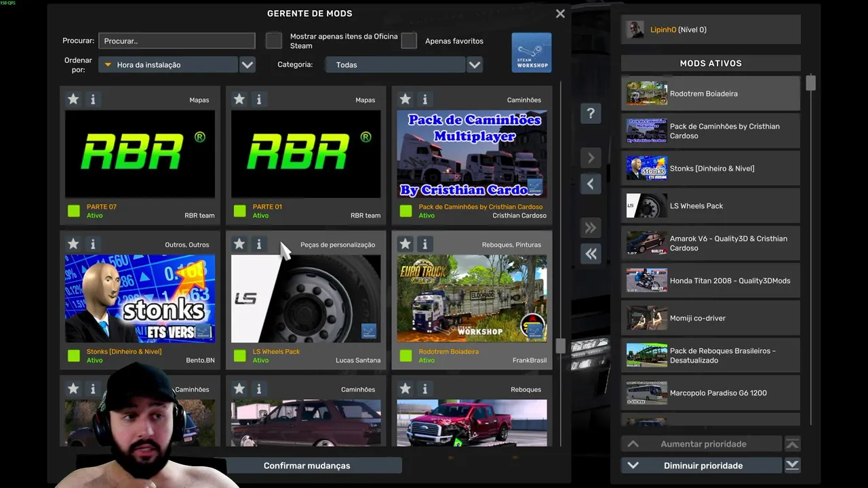This screenshot has width=868, height=488.
Task: Expand the Categoria dropdown arrow
Action: tap(475, 65)
